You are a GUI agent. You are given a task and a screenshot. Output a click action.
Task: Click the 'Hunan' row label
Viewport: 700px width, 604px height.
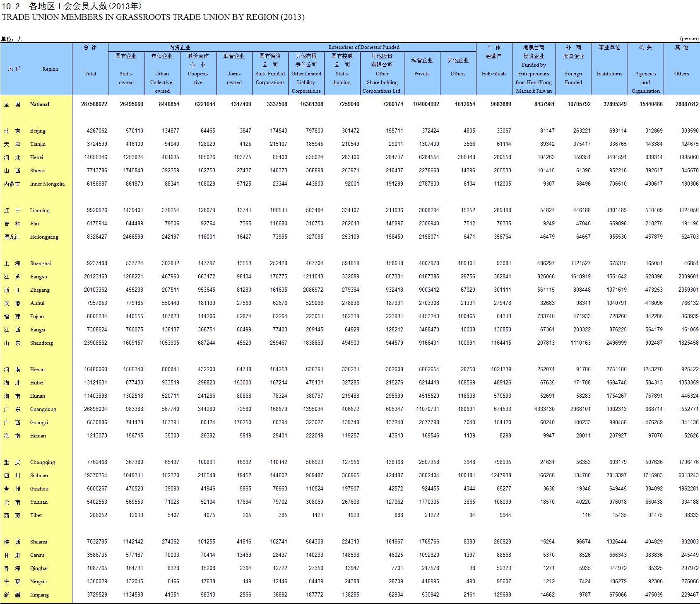pos(38,396)
